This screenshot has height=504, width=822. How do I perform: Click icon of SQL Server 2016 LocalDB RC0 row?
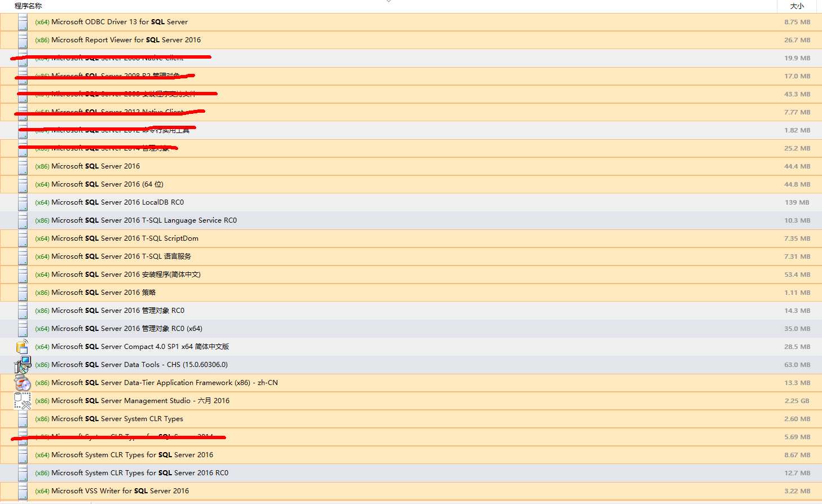[x=23, y=202]
